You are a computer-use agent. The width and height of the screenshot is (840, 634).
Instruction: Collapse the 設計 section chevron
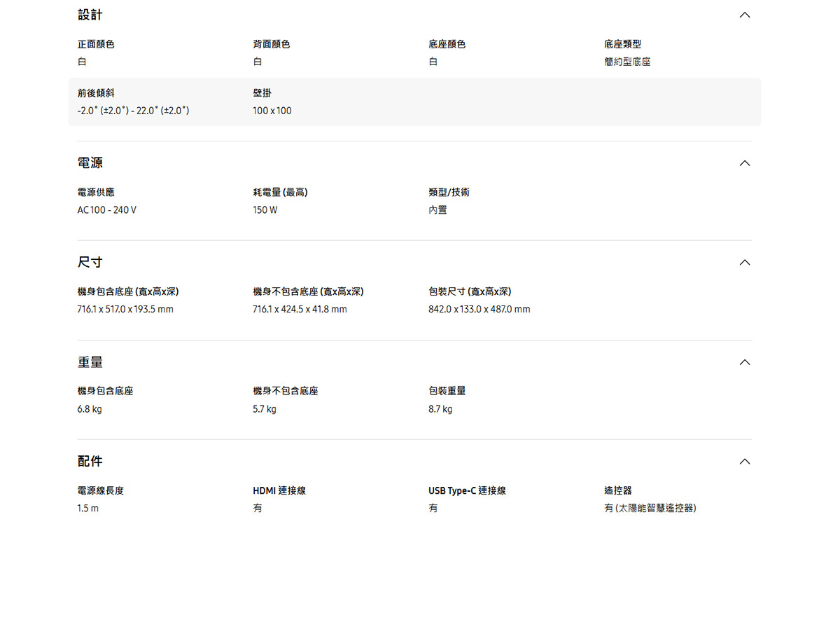coord(744,15)
